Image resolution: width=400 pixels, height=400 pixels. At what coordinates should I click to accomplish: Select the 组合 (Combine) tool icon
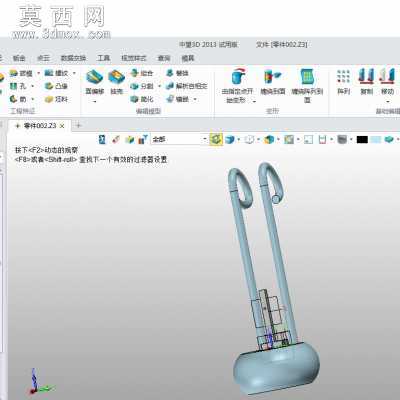click(135, 73)
